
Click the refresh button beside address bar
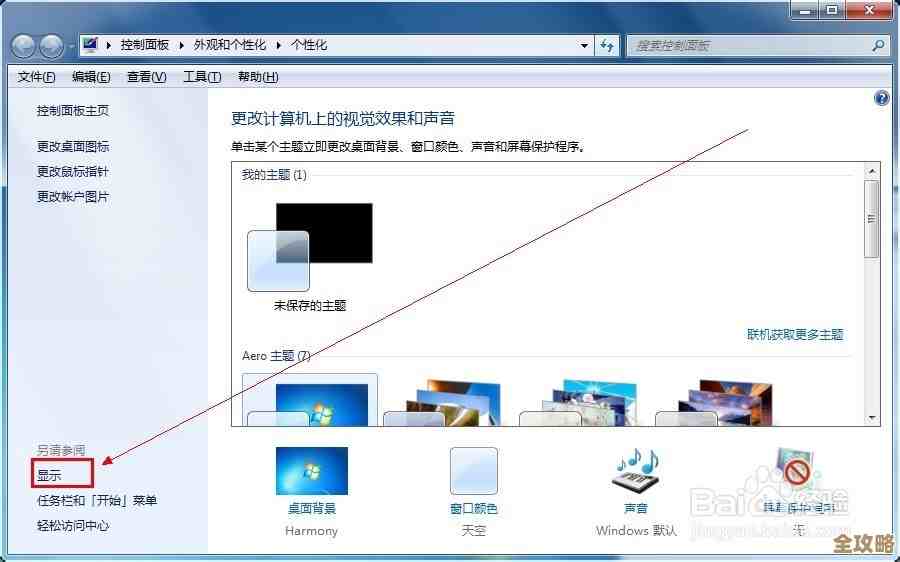tap(607, 45)
